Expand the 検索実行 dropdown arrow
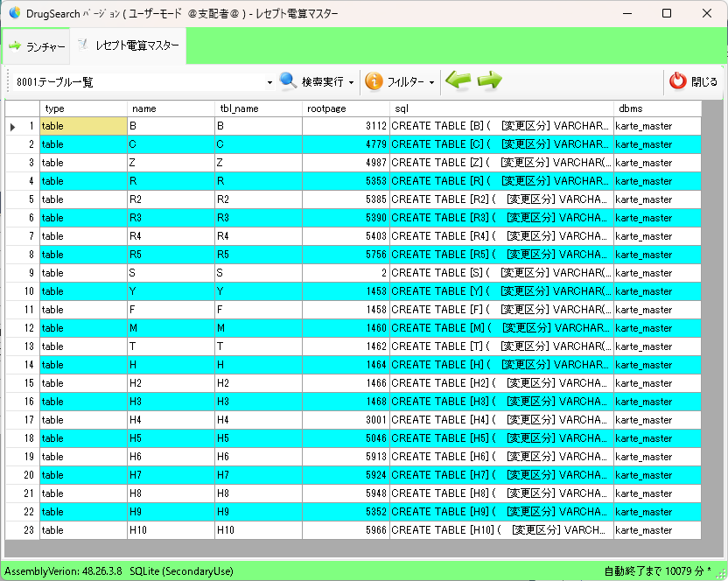This screenshot has height=581, width=728. pyautogui.click(x=352, y=82)
